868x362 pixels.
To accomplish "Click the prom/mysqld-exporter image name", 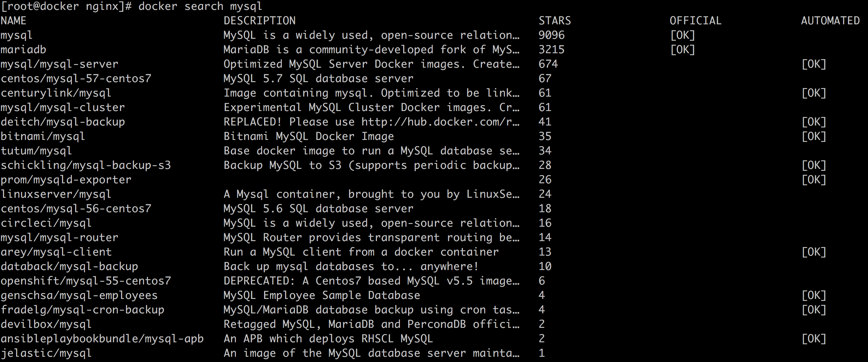I will coord(66,180).
